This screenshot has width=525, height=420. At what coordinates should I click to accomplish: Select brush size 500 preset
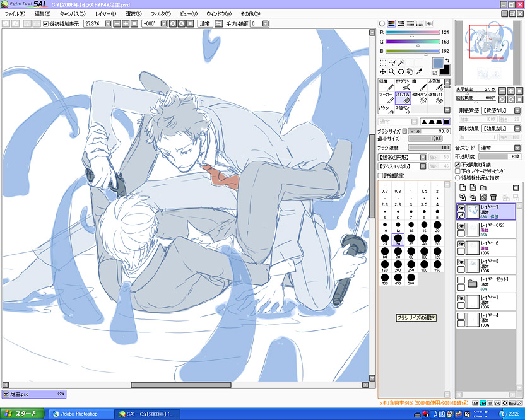(x=411, y=279)
